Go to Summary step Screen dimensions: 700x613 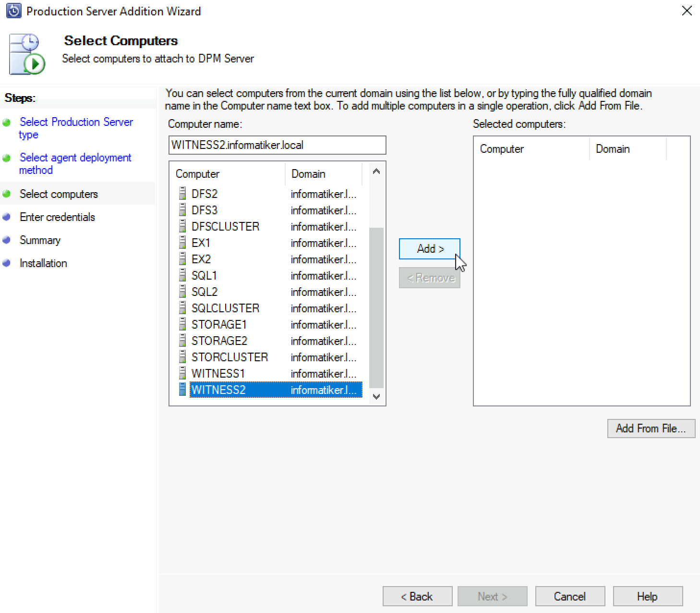tap(40, 240)
